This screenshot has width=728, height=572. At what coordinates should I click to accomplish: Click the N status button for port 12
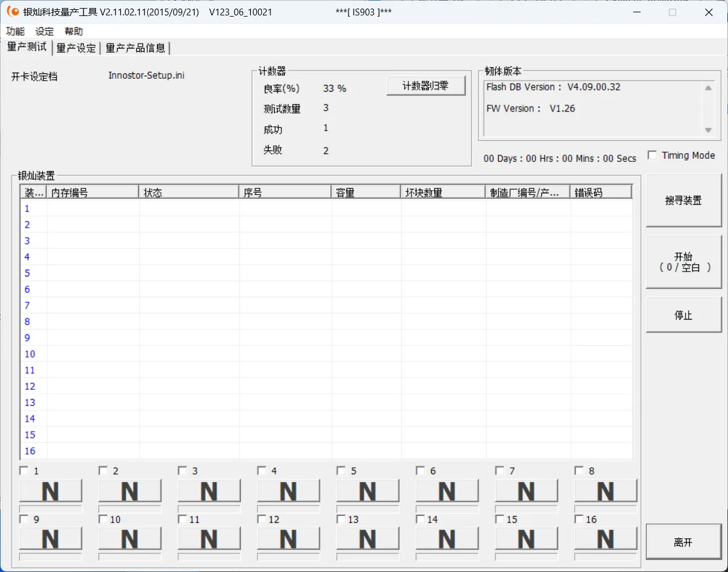click(288, 539)
